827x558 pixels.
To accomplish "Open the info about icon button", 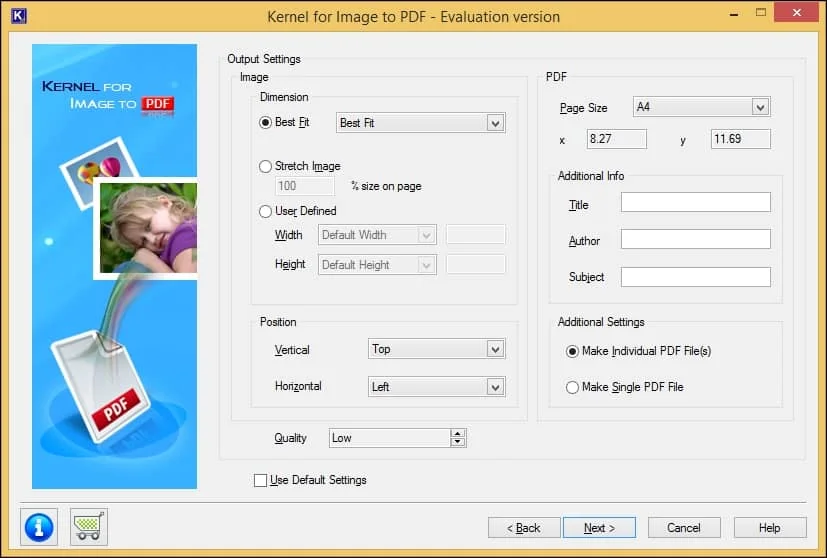I will [x=39, y=527].
